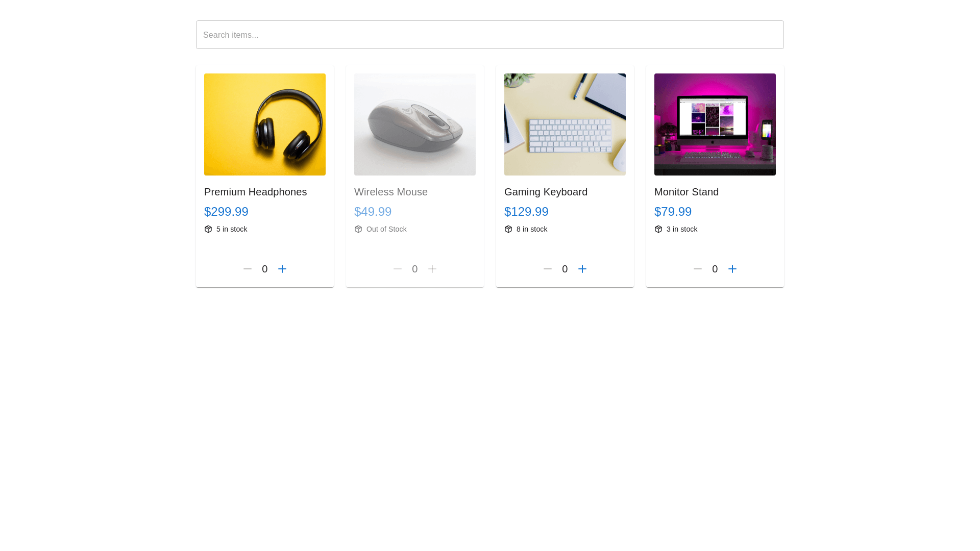Viewport: 980px width, 551px height.
Task: Click the $129.99 price on Gaming Keyboard
Action: (x=526, y=211)
